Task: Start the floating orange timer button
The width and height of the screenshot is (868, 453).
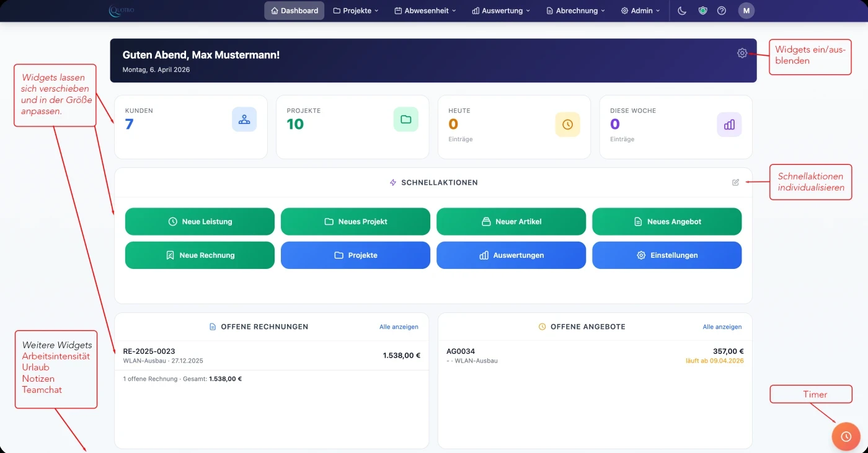Action: 846,436
